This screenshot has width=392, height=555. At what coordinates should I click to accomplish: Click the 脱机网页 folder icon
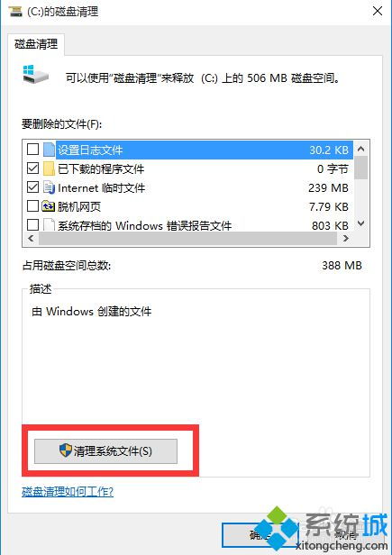(x=49, y=206)
